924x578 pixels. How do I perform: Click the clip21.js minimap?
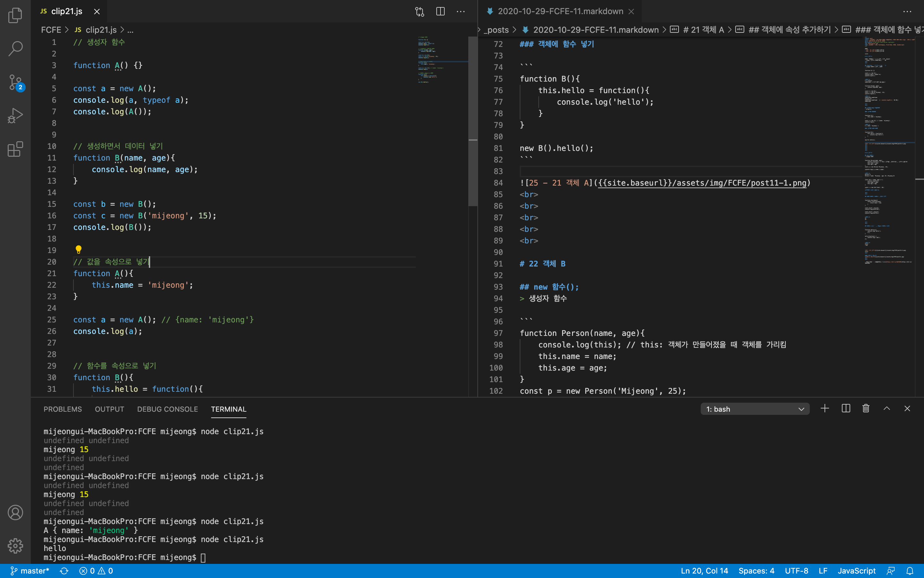tap(442, 59)
